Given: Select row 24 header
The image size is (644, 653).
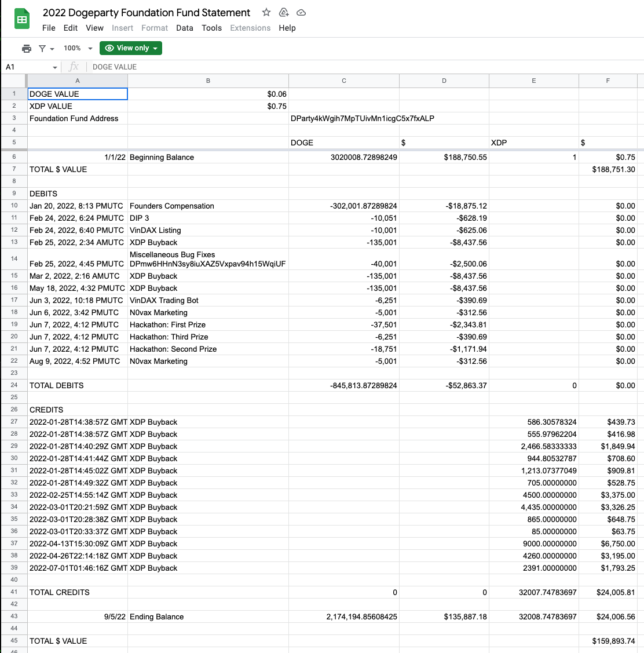Looking at the screenshot, I should [x=14, y=385].
